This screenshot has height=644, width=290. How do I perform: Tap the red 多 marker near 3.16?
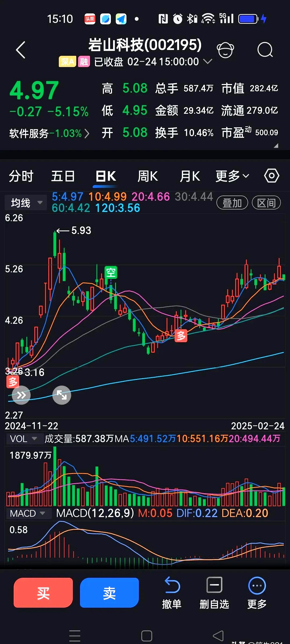[13, 382]
